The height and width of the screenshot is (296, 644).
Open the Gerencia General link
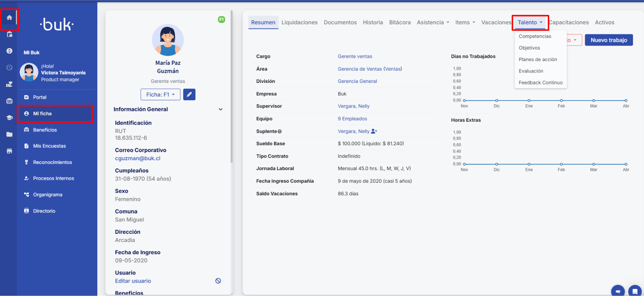click(x=357, y=81)
